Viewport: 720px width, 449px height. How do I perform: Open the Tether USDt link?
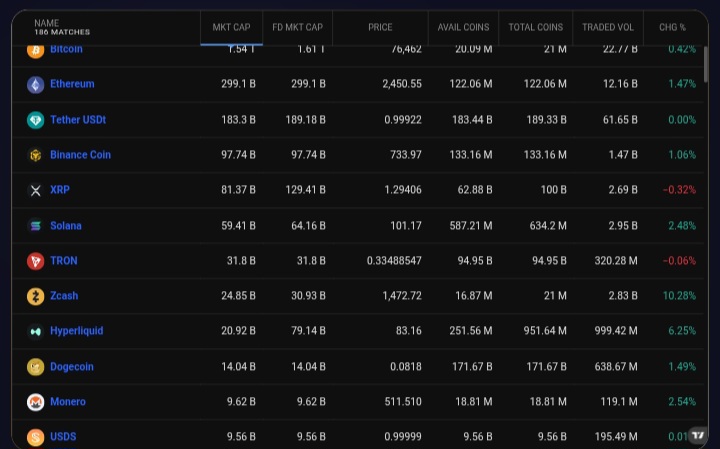[x=78, y=120]
